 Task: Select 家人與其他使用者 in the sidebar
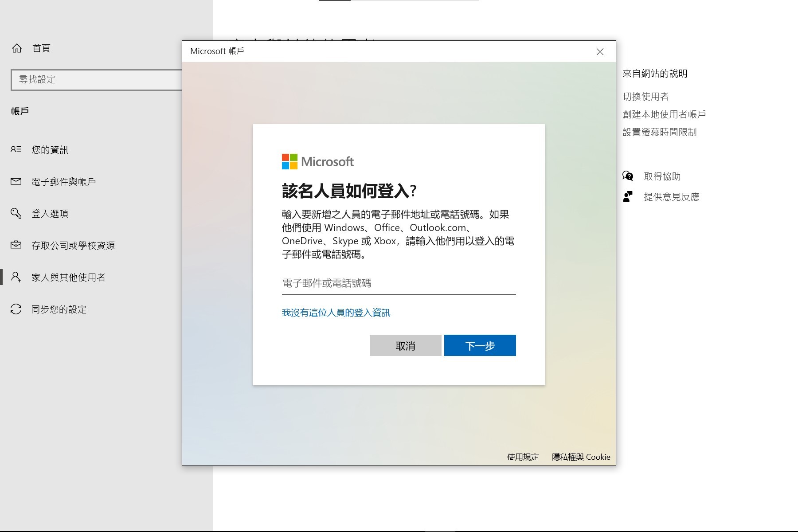69,278
